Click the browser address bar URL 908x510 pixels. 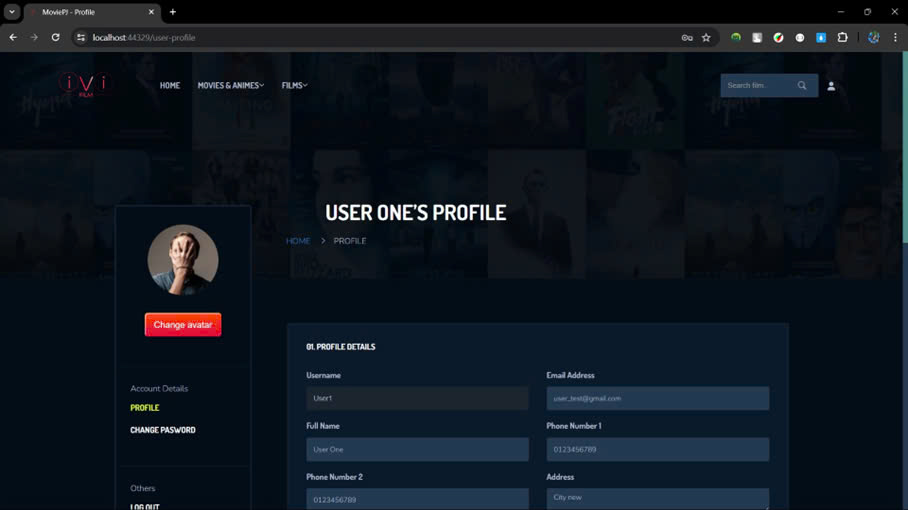[144, 38]
